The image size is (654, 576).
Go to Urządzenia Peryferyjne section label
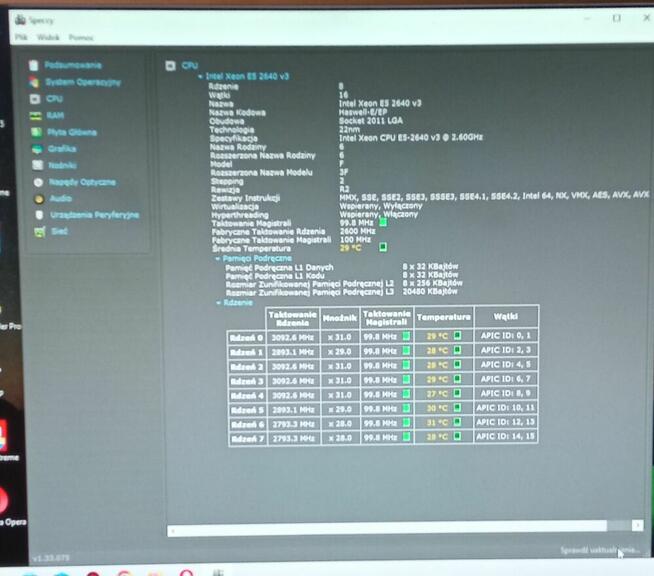pyautogui.click(x=95, y=215)
